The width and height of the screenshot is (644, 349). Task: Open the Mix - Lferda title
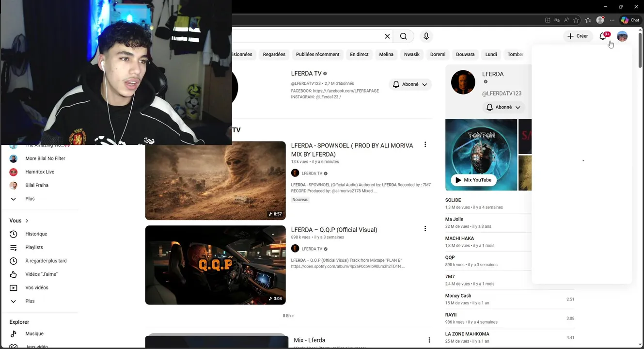[x=310, y=340]
